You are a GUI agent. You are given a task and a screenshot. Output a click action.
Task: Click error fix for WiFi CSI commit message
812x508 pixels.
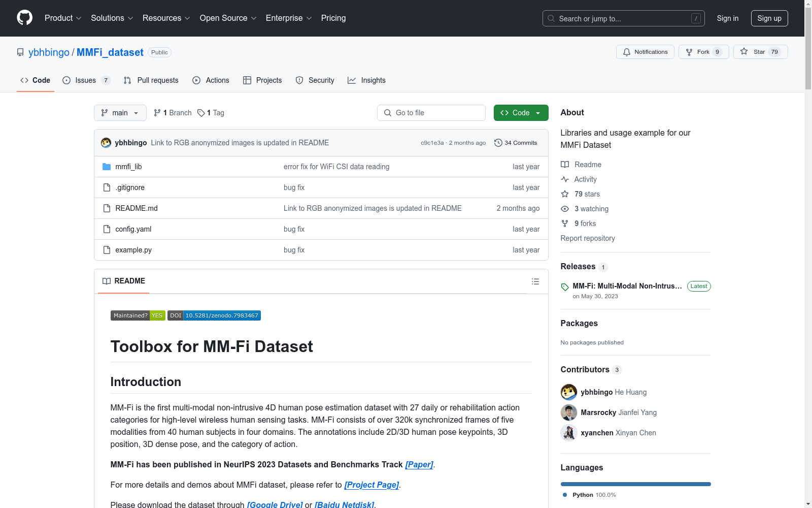coord(336,167)
